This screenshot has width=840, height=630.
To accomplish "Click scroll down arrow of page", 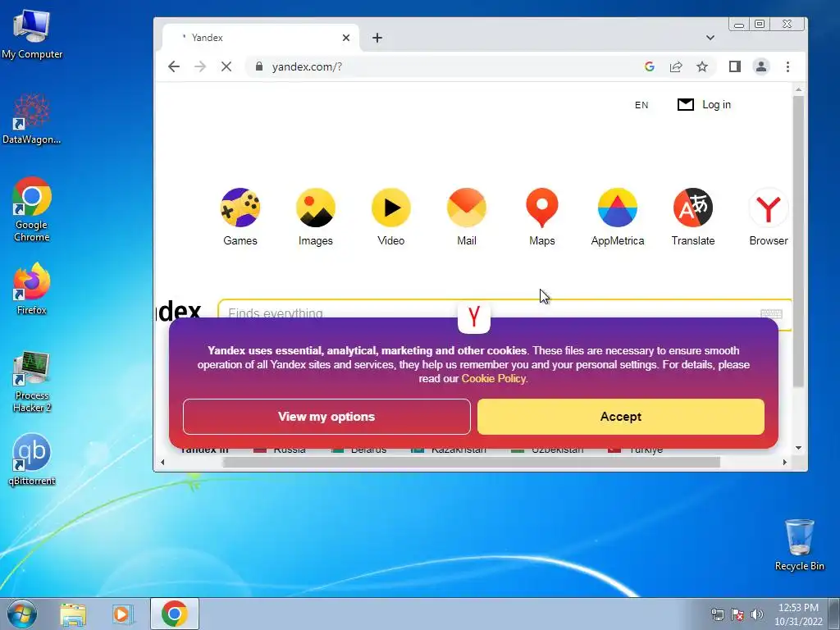I will [x=798, y=448].
